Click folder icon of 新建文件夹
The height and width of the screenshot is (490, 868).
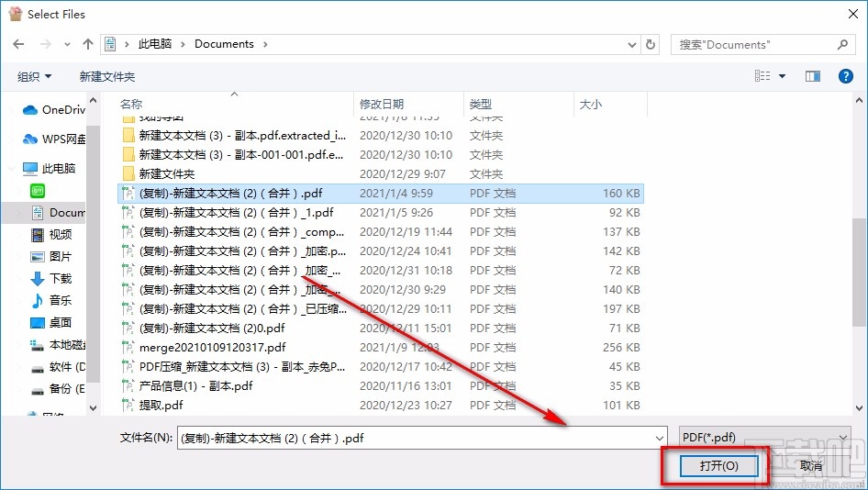click(x=128, y=173)
